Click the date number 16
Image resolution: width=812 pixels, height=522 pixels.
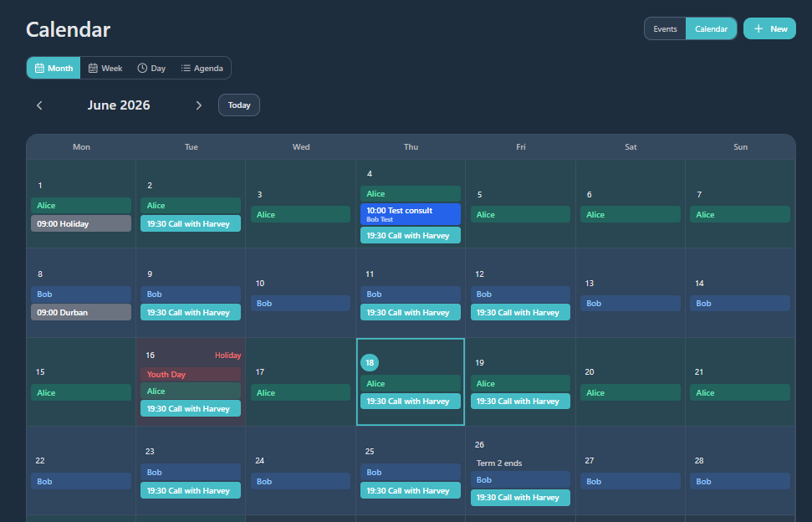click(x=151, y=356)
